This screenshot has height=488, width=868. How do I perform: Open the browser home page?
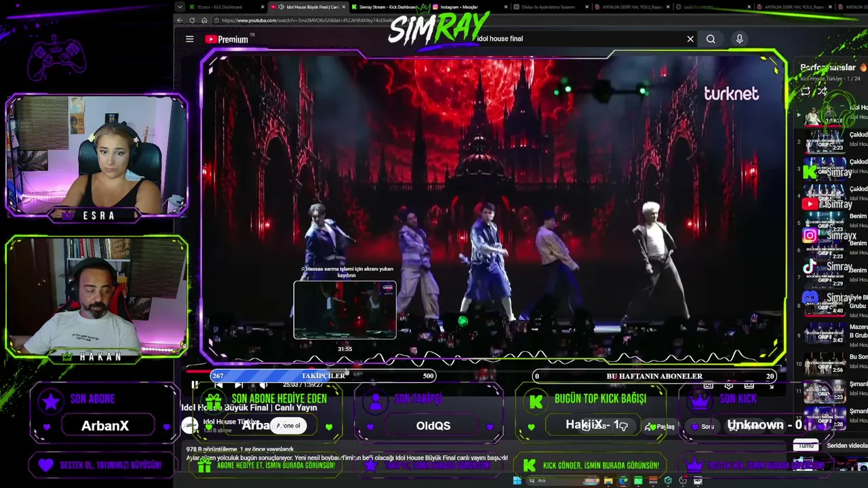[x=204, y=20]
